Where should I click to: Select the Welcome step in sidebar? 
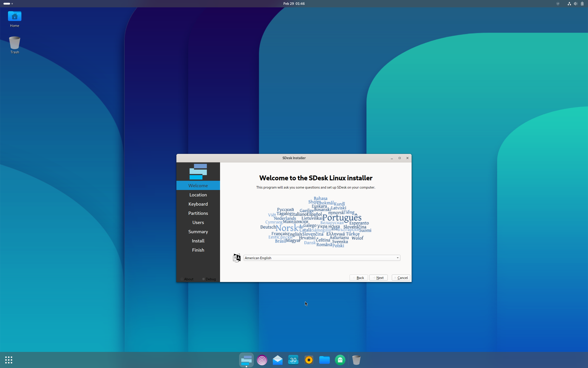point(198,185)
